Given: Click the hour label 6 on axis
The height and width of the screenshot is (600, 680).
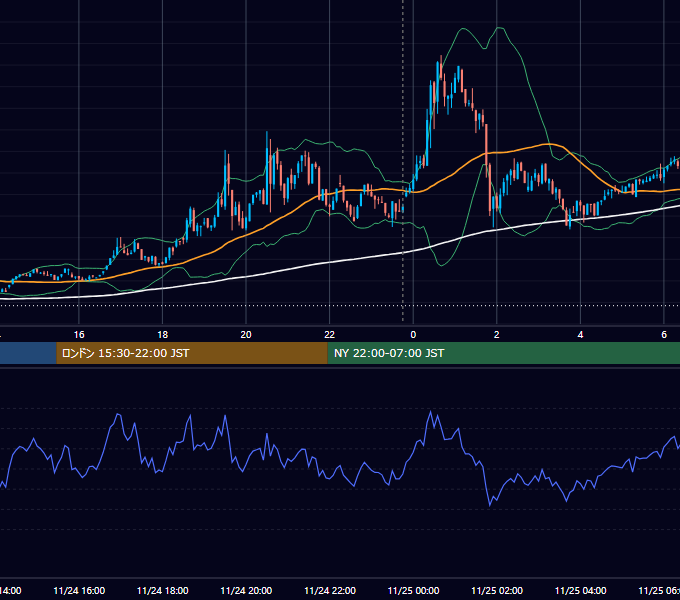Looking at the screenshot, I should [x=664, y=335].
